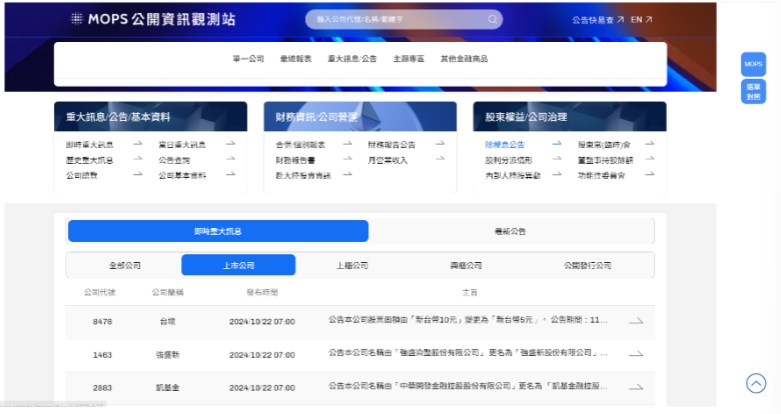Click the magnifier icon in the search bar
The image size is (781, 414).
tap(493, 19)
